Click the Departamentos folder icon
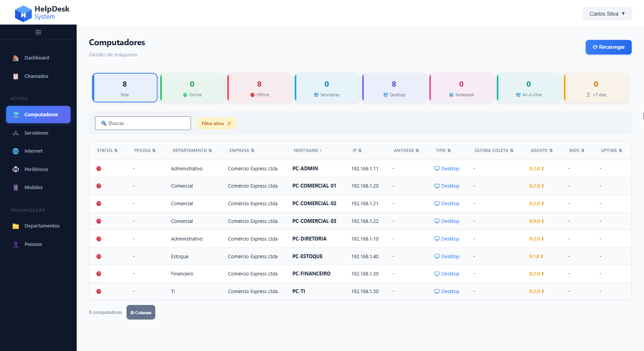Image resolution: width=644 pixels, height=351 pixels. (16, 226)
